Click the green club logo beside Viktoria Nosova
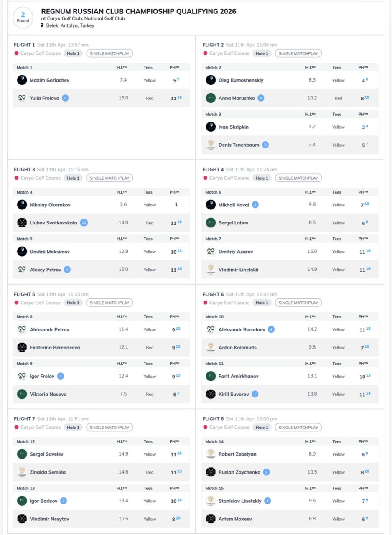The width and height of the screenshot is (392, 535). coord(22,394)
